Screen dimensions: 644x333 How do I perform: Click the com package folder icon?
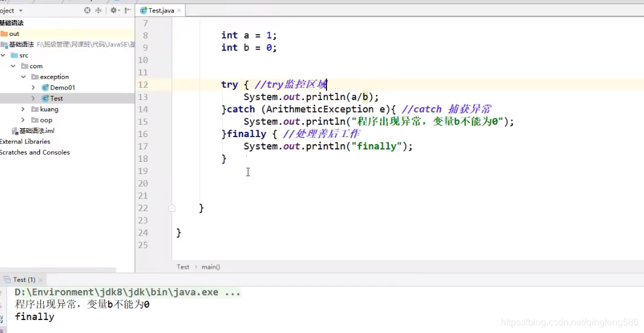click(25, 66)
